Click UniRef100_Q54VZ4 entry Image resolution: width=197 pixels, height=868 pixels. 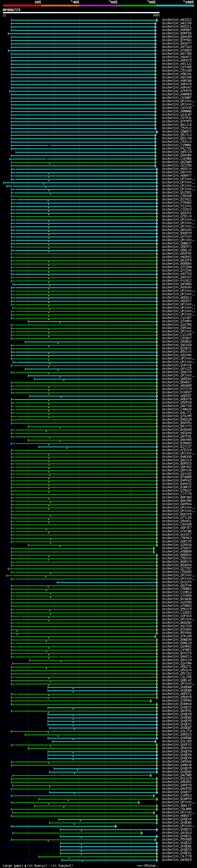point(177,748)
